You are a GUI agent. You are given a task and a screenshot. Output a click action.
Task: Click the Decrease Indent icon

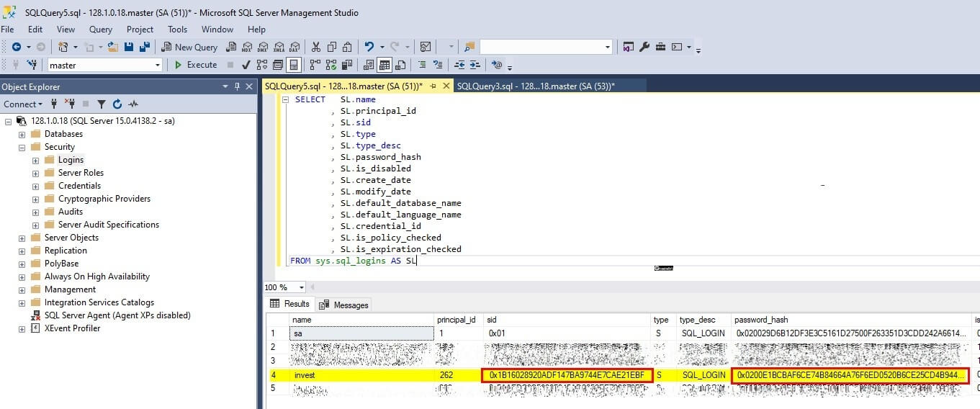click(x=459, y=65)
